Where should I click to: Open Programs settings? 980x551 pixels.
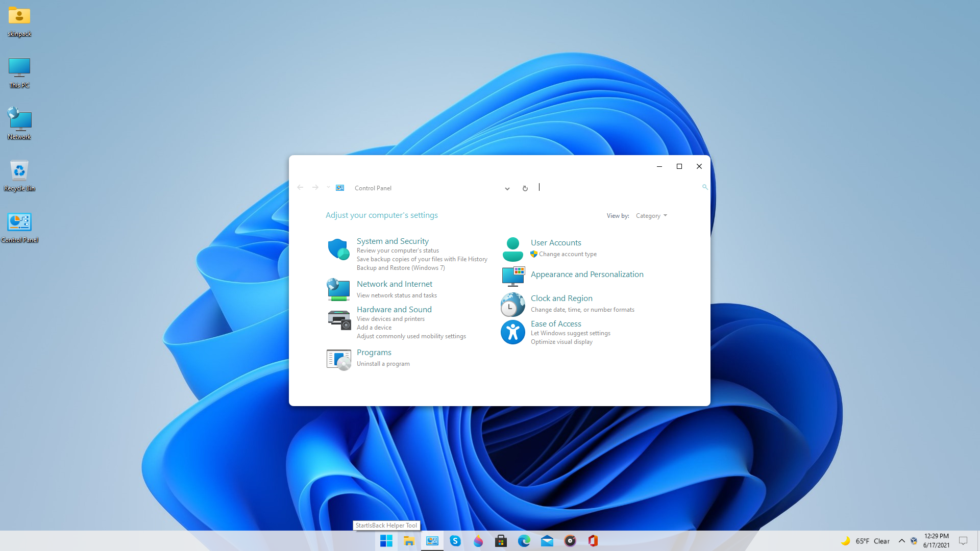click(374, 352)
